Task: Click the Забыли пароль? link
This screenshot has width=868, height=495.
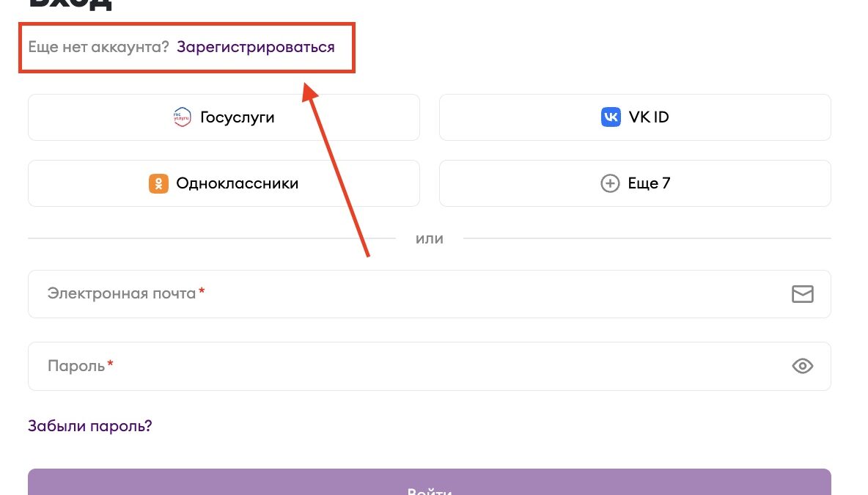Action: 89,426
